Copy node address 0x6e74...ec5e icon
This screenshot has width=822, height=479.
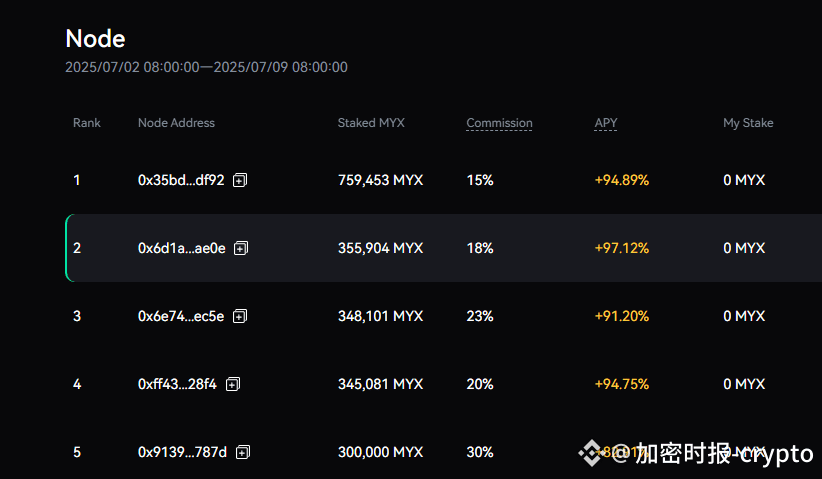coord(240,316)
